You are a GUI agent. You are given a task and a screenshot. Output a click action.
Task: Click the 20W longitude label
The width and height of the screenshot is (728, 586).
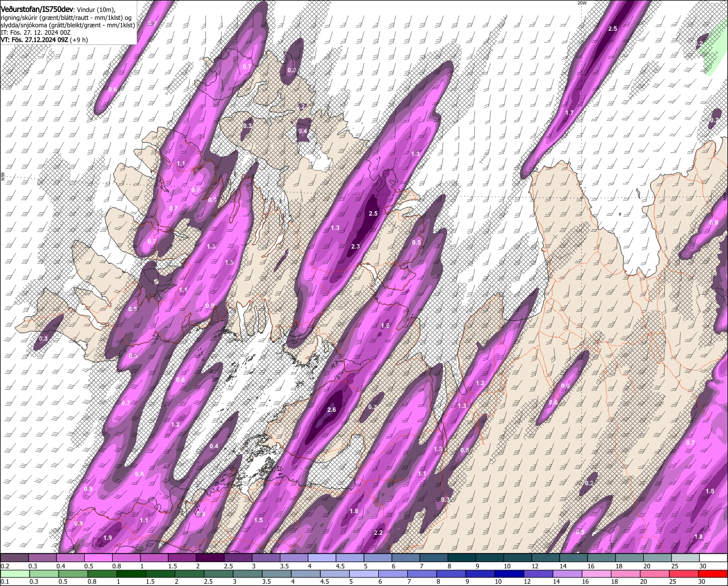[x=581, y=3]
